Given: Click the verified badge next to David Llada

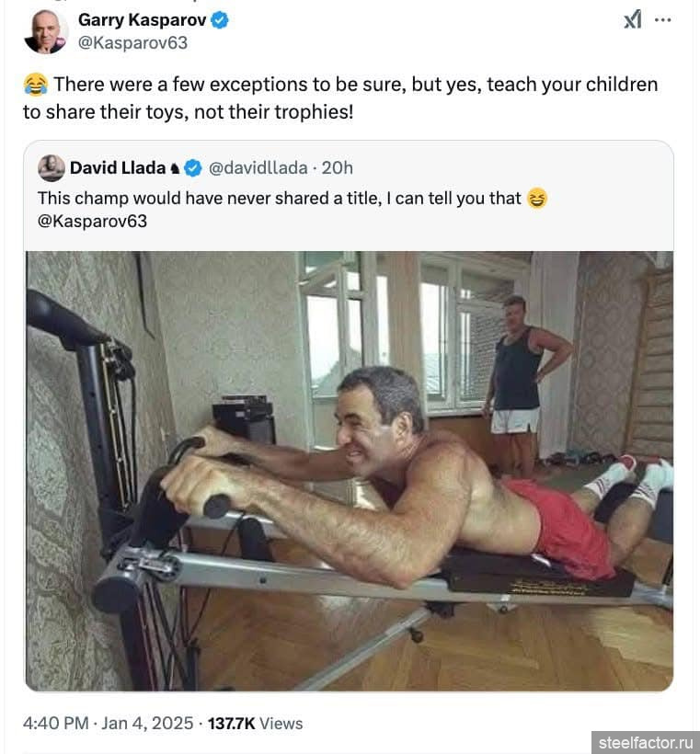Looking at the screenshot, I should [192, 167].
